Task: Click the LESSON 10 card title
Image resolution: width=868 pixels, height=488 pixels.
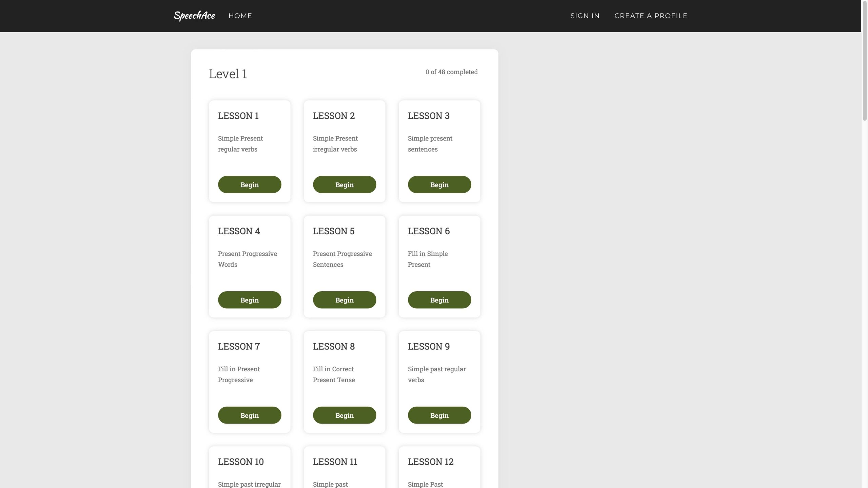Action: [x=240, y=462]
